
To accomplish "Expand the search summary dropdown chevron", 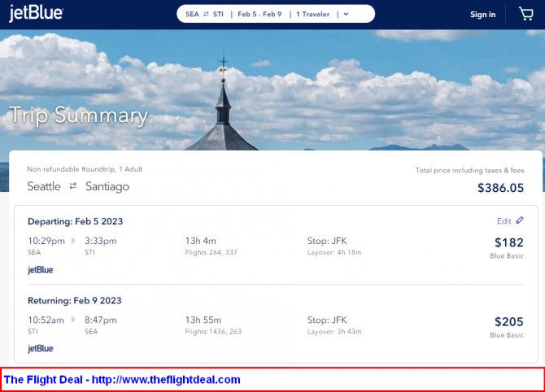I will [x=346, y=15].
